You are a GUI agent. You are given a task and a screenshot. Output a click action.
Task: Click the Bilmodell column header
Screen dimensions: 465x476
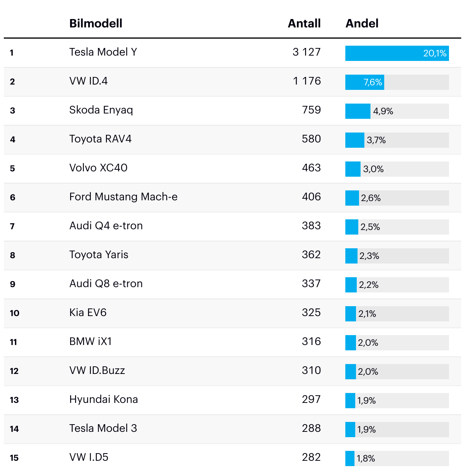[96, 24]
